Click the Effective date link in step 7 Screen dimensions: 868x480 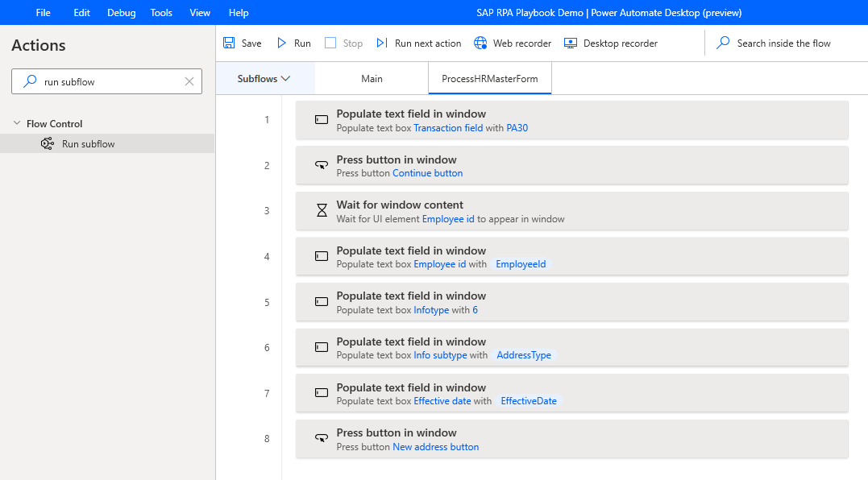point(442,401)
